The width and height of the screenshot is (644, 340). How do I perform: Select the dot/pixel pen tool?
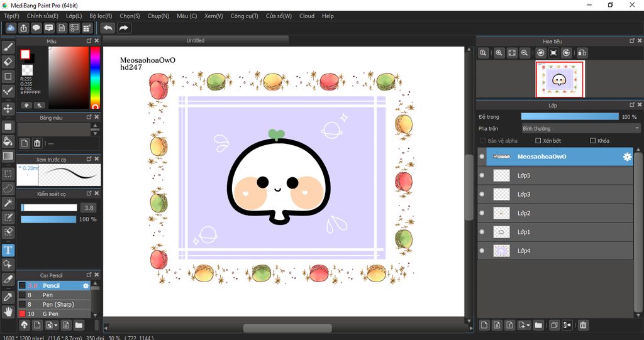coord(8,91)
